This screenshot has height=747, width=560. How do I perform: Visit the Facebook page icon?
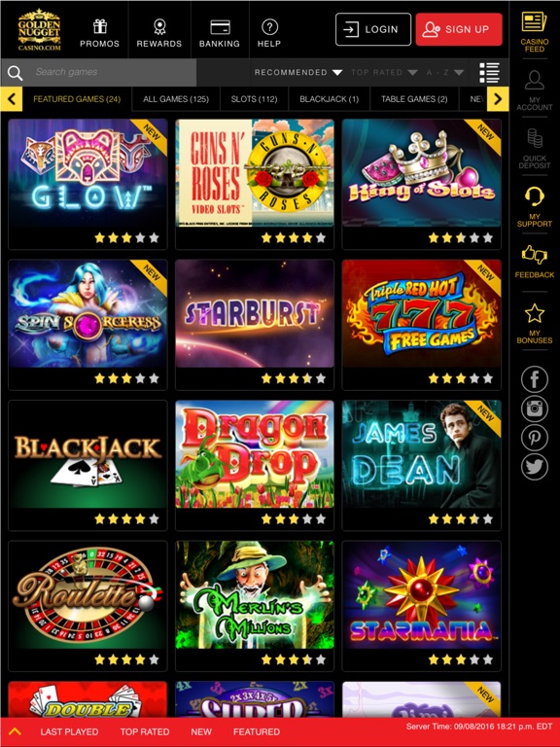pos(535,379)
